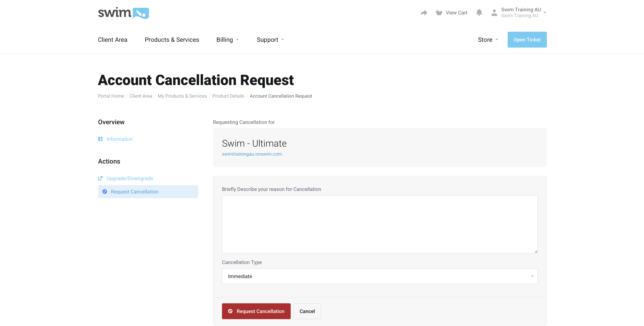The height and width of the screenshot is (326, 644).
Task: Click the cancellation reason text area
Action: (x=380, y=224)
